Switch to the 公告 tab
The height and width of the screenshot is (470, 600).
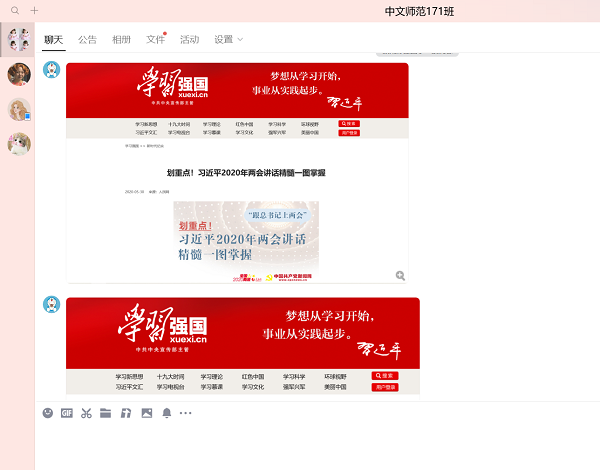[x=87, y=39]
